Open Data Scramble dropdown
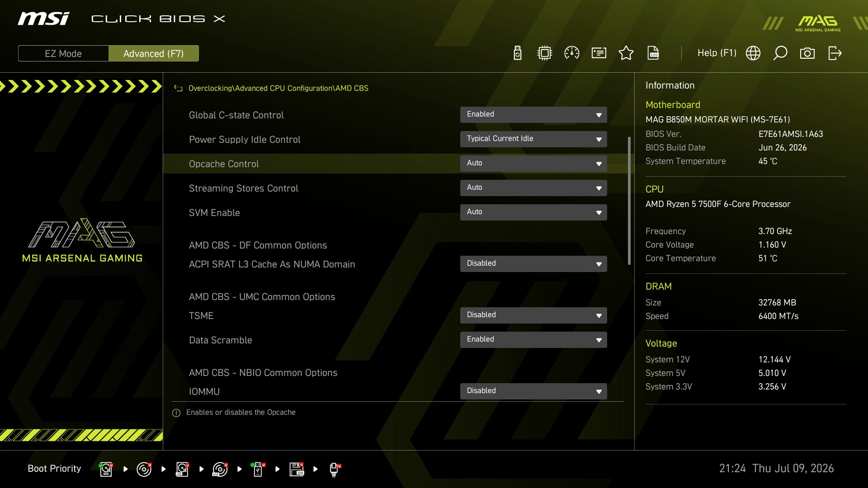The image size is (868, 488). 533,340
